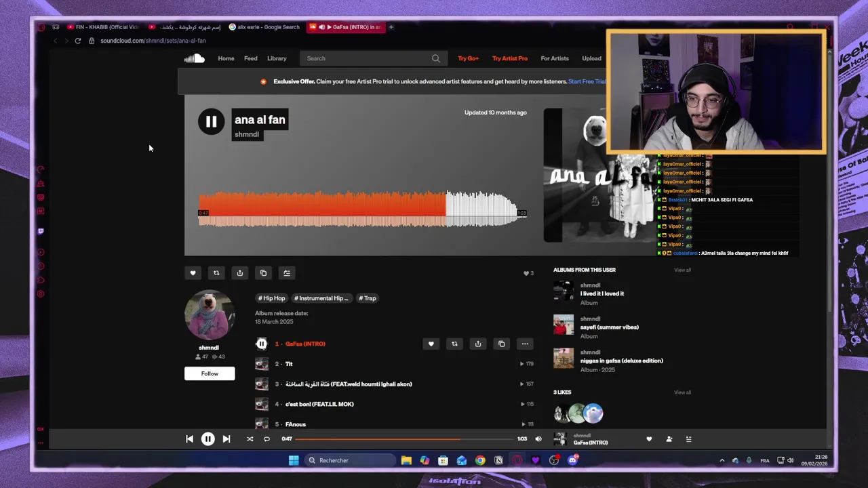Open Try Artist Pro
868x488 pixels.
pyautogui.click(x=510, y=58)
